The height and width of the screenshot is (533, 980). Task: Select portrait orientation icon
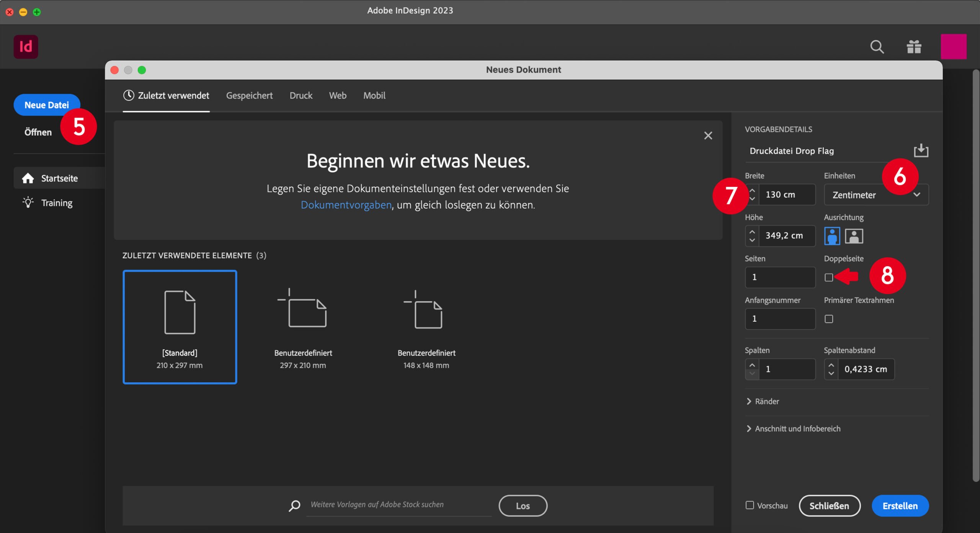pyautogui.click(x=832, y=236)
